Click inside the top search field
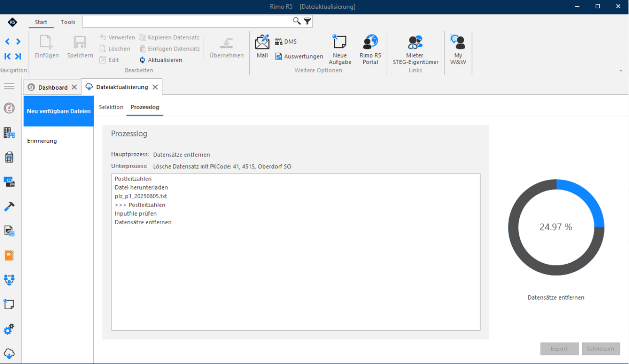The image size is (629, 364). (188, 21)
